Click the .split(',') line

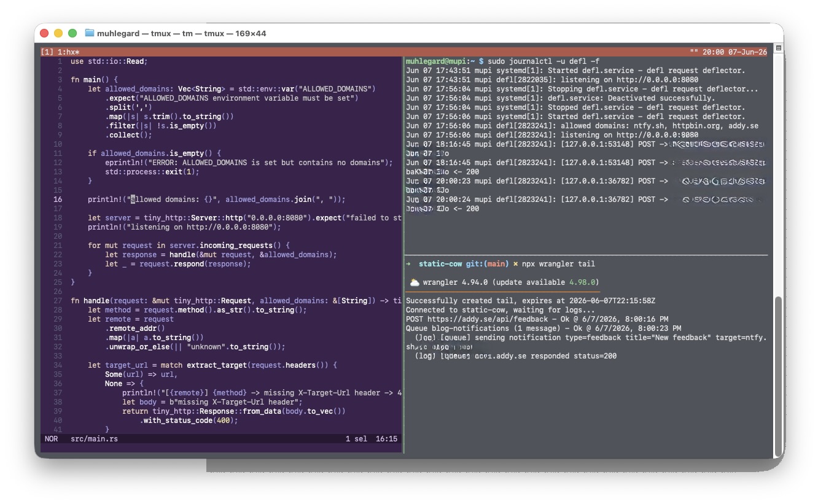click(x=128, y=107)
